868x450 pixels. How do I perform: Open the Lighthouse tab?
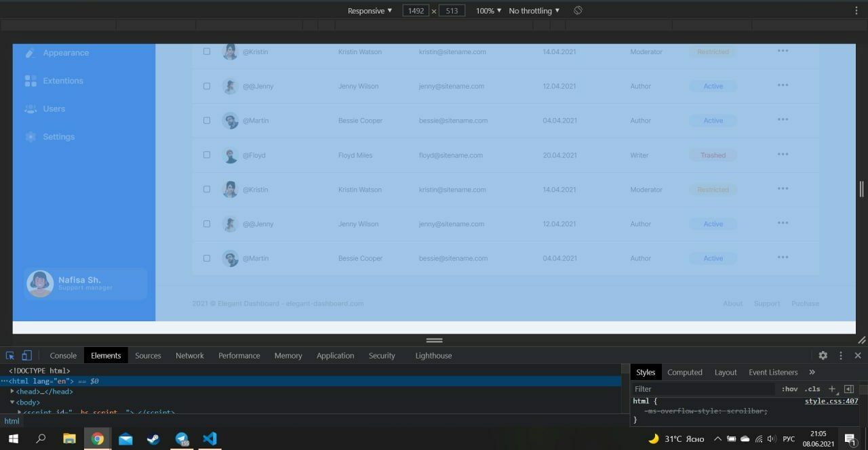click(x=433, y=355)
